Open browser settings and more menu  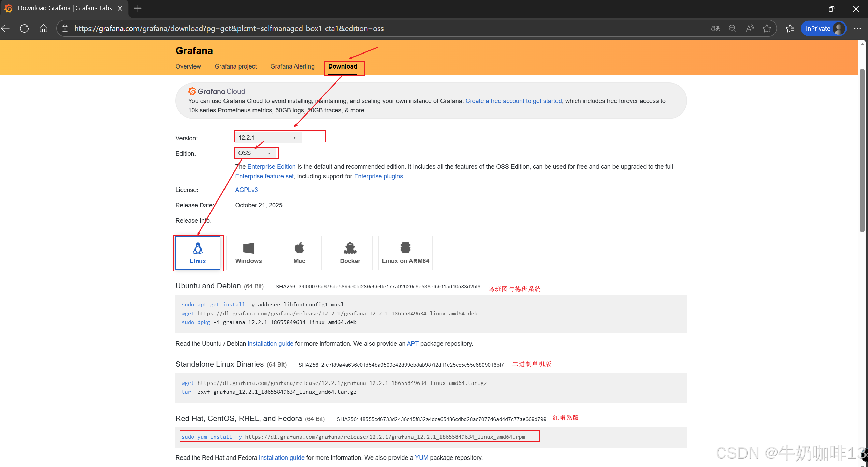(x=857, y=28)
